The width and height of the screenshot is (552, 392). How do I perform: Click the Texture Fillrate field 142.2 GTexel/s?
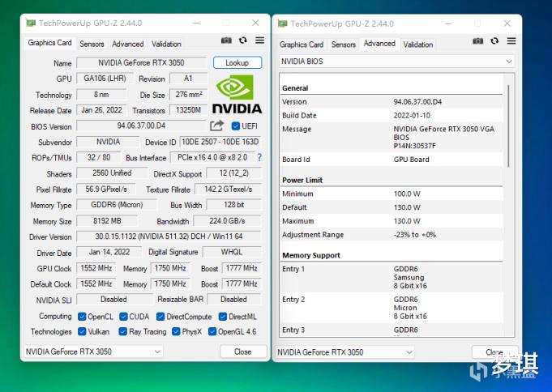tap(228, 190)
